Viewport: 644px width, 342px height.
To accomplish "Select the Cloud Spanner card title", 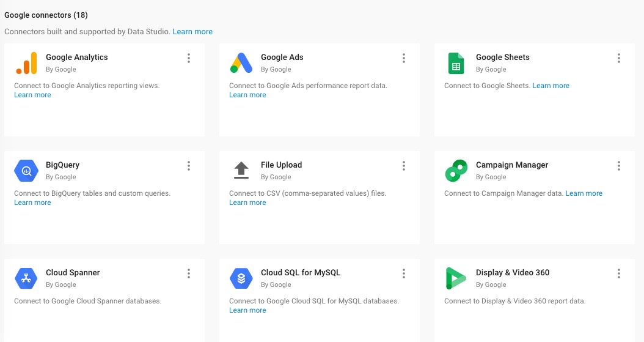I will [x=73, y=272].
